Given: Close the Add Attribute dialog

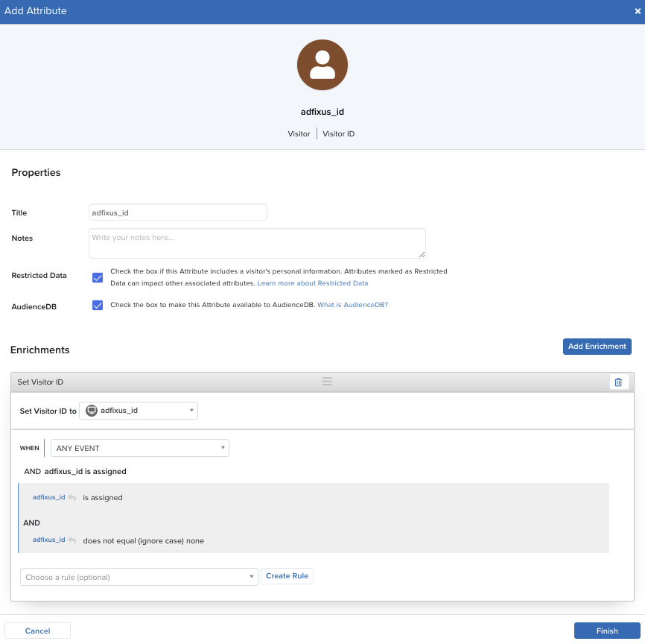Looking at the screenshot, I should 638,11.
